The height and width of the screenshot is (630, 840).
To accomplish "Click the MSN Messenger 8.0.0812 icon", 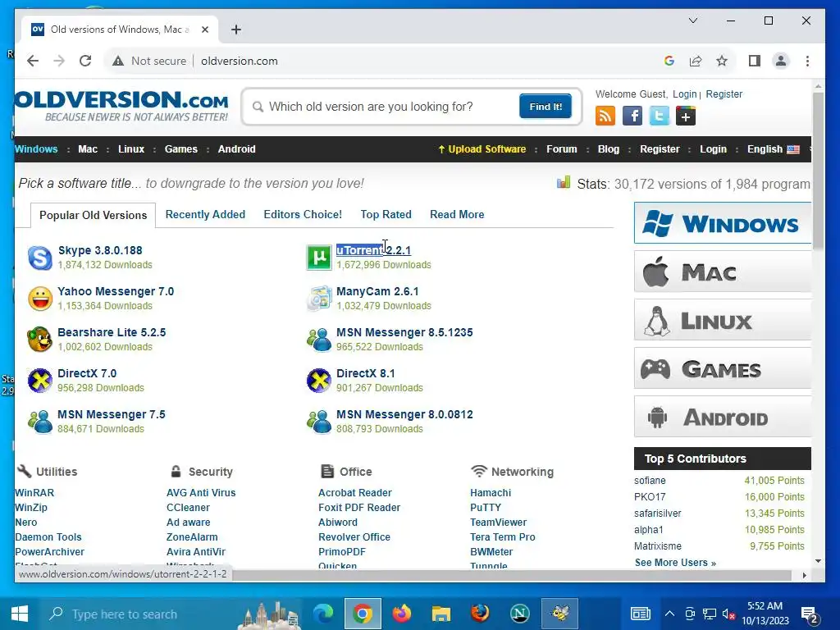I will point(319,422).
